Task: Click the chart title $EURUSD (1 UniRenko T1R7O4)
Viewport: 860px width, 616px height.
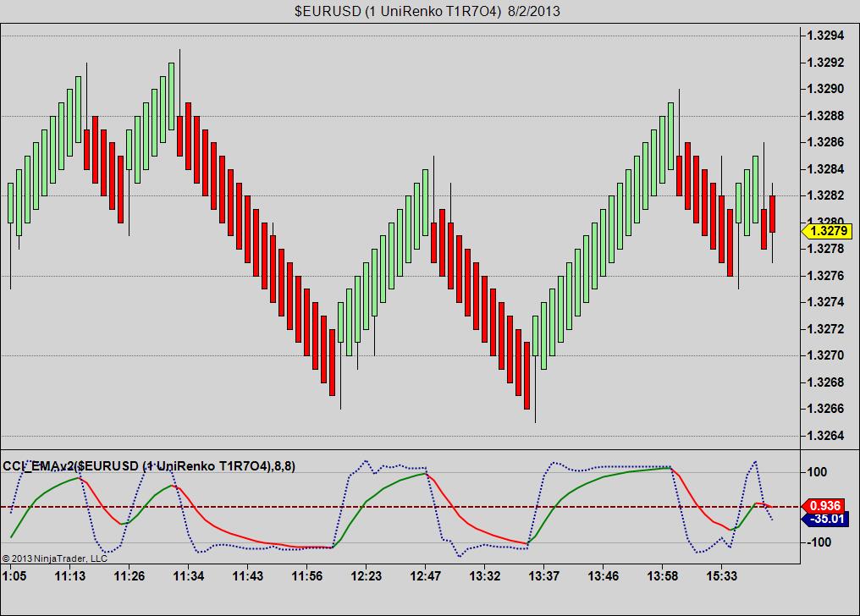Action: coord(398,11)
